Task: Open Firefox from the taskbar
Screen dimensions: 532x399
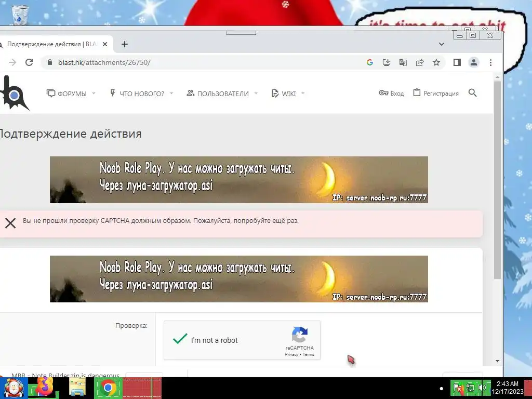Action: [x=44, y=387]
